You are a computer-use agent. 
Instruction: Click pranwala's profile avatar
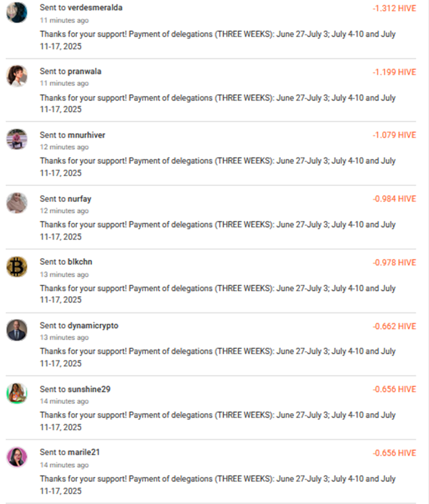point(17,76)
